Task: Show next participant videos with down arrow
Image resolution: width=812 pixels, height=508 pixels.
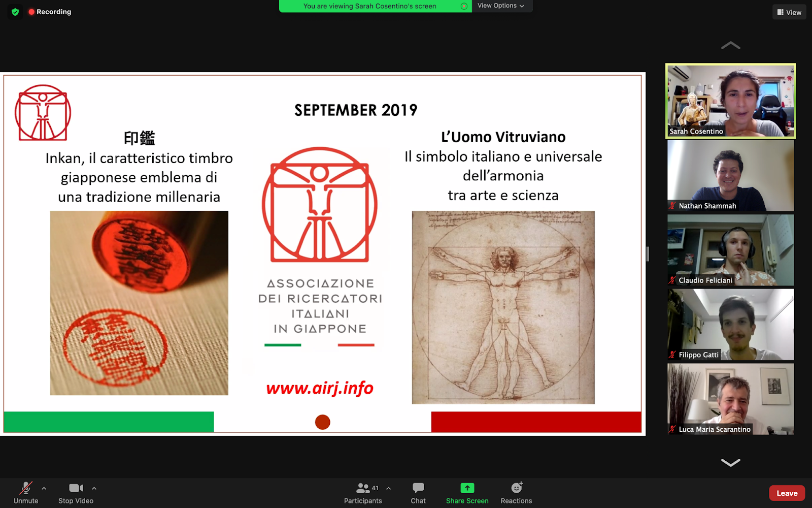Action: [x=731, y=462]
